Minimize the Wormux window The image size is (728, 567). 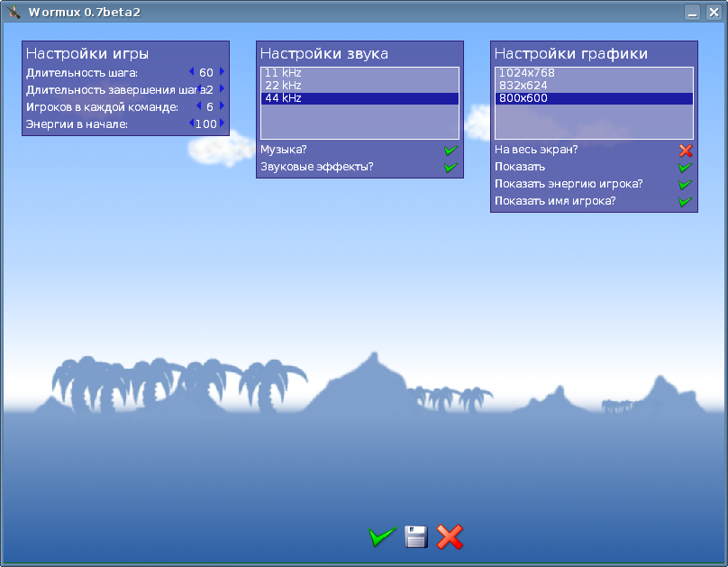point(692,13)
